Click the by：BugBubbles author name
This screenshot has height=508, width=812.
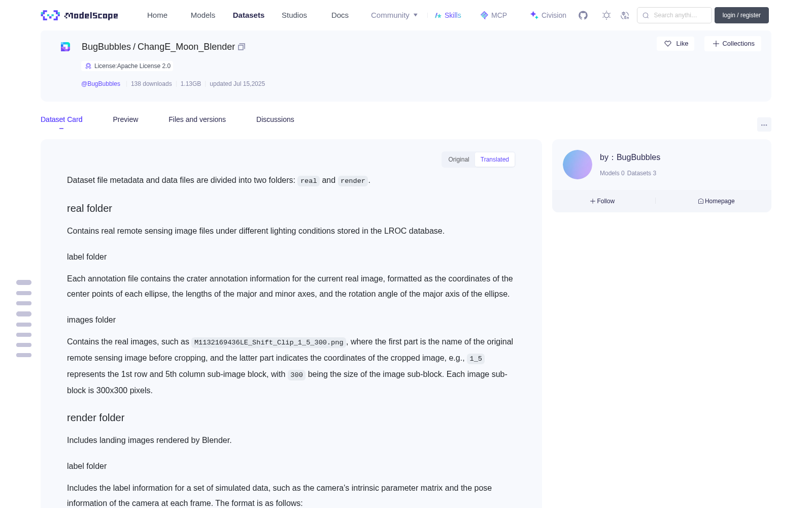point(630,157)
